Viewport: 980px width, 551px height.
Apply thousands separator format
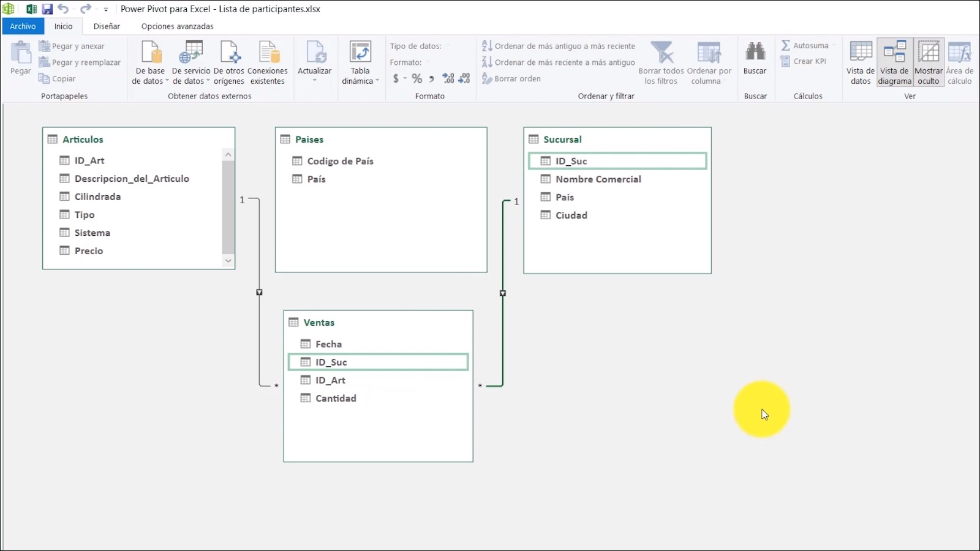(432, 78)
